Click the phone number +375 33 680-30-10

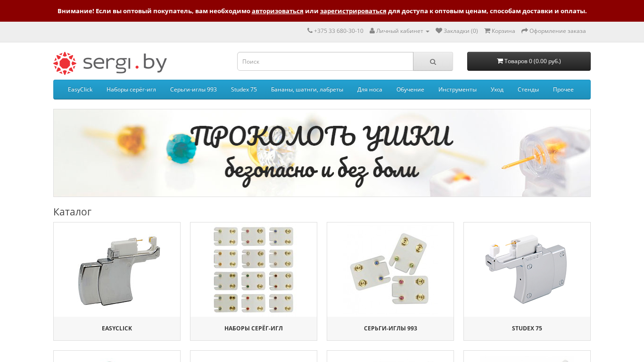pos(335,31)
